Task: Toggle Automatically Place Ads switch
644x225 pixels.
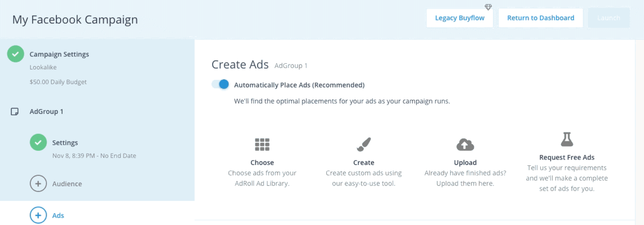Action: point(220,84)
